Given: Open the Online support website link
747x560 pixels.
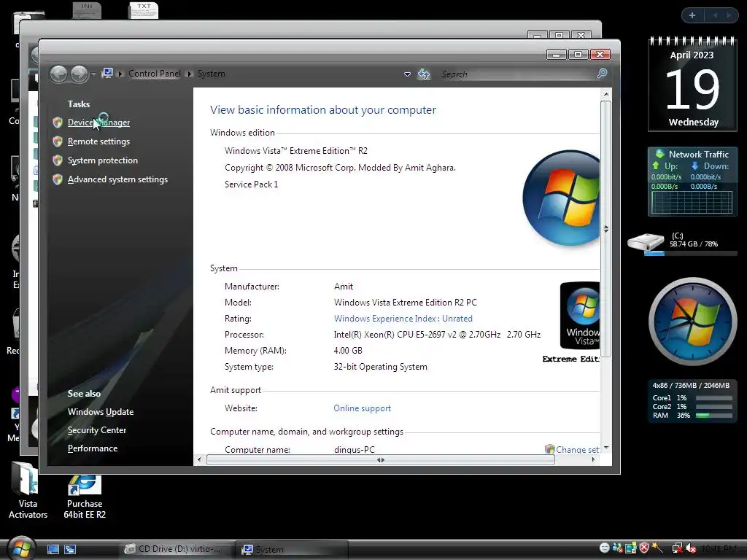Looking at the screenshot, I should (x=362, y=408).
